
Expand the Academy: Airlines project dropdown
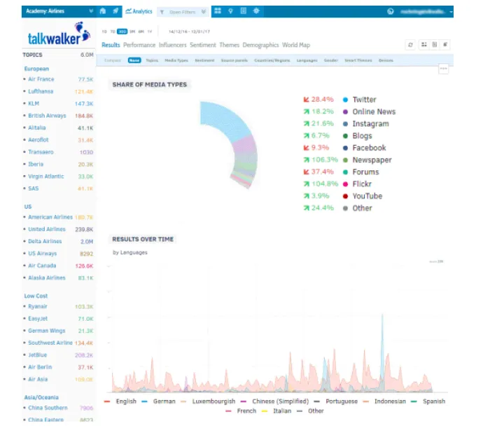pos(91,11)
